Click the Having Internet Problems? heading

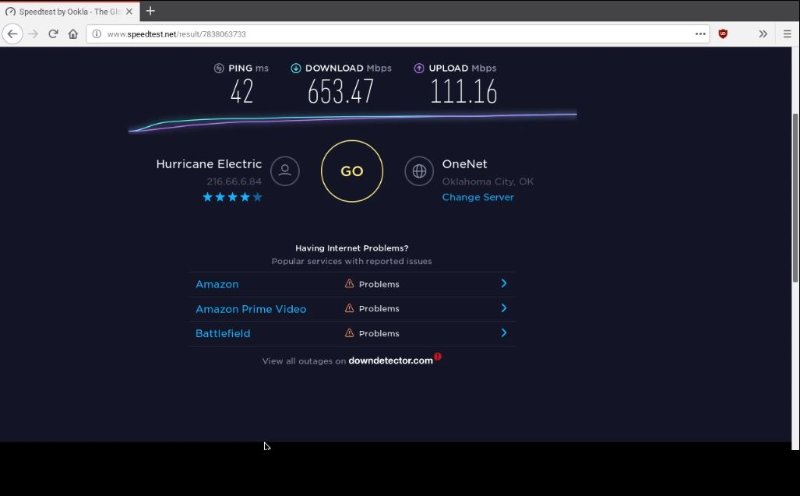point(352,249)
